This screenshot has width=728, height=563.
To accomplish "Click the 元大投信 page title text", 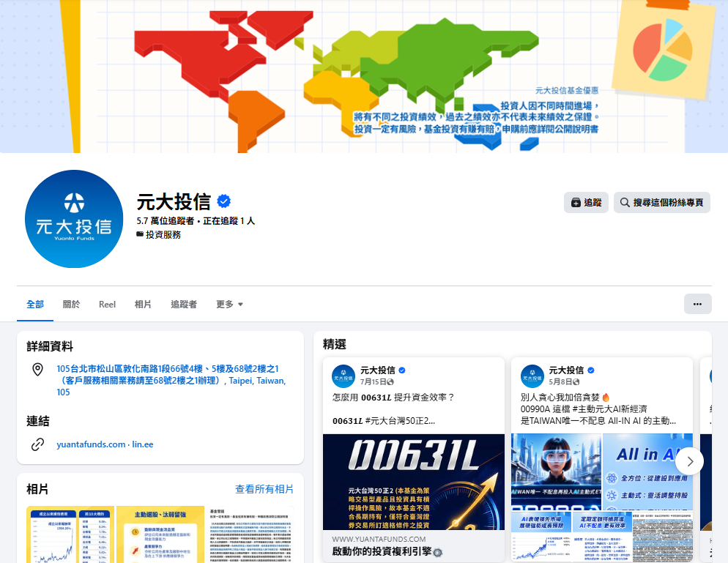I will pyautogui.click(x=174, y=202).
